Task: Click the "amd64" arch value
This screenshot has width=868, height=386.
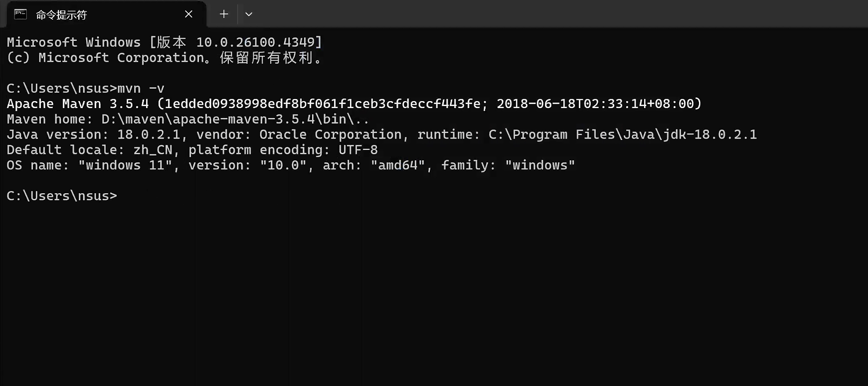Action: [398, 165]
